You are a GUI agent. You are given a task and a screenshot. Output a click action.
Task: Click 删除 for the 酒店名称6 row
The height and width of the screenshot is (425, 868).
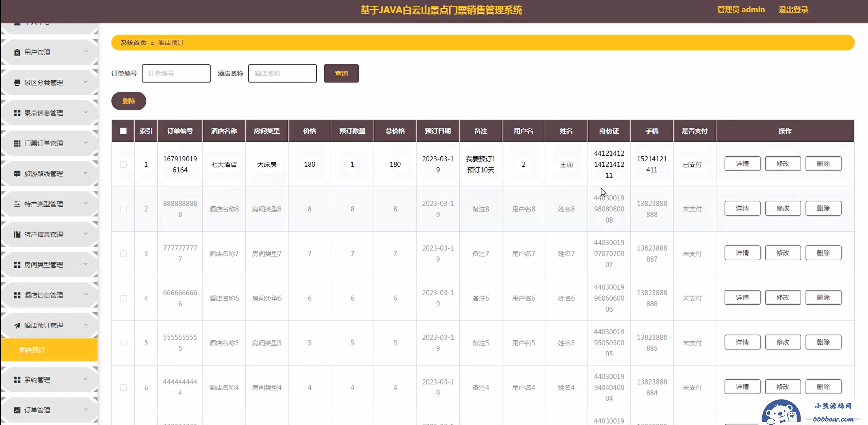pyautogui.click(x=823, y=297)
